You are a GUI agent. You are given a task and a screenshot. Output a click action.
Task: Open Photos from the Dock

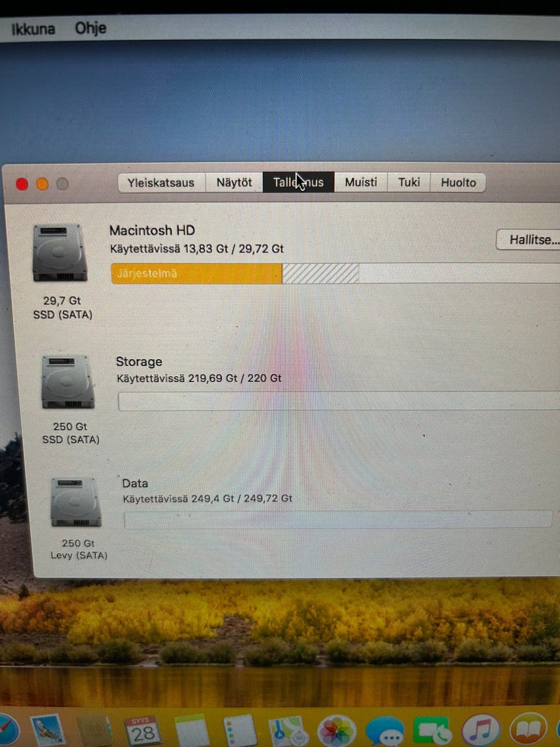337,731
